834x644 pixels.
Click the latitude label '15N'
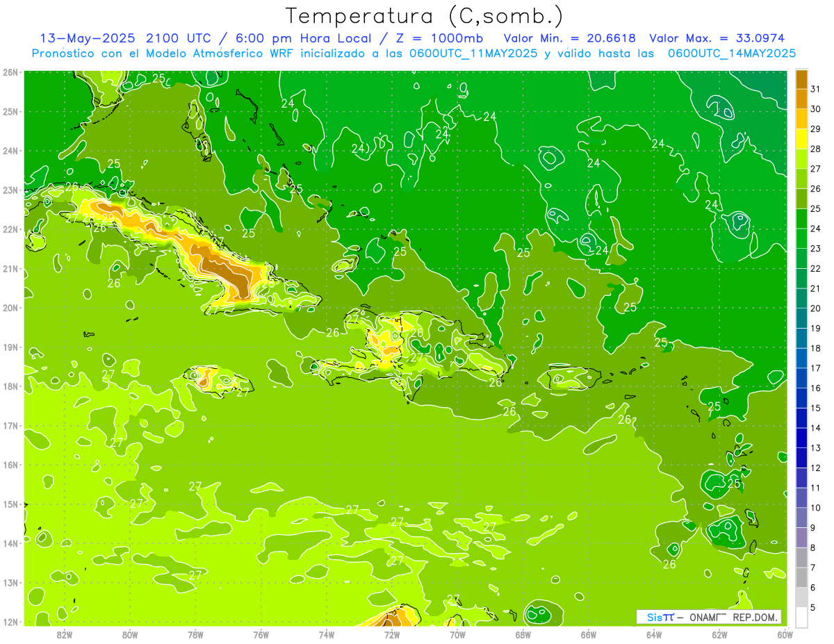(x=10, y=504)
